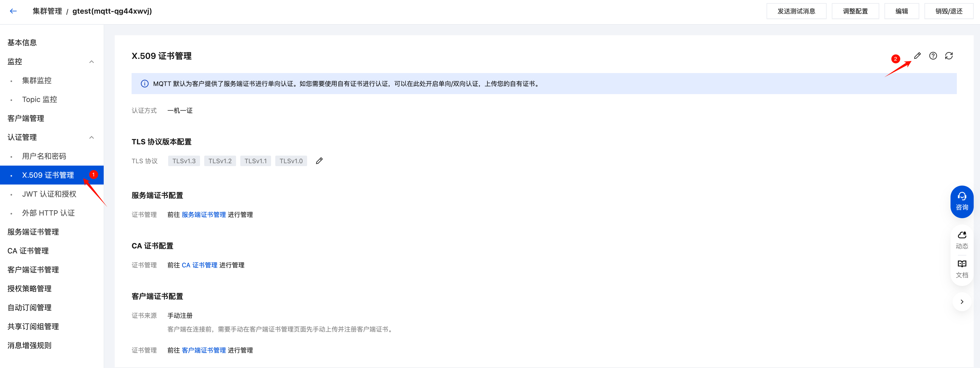Click the refresh icon in X.509 panel
The image size is (980, 368).
click(x=949, y=56)
